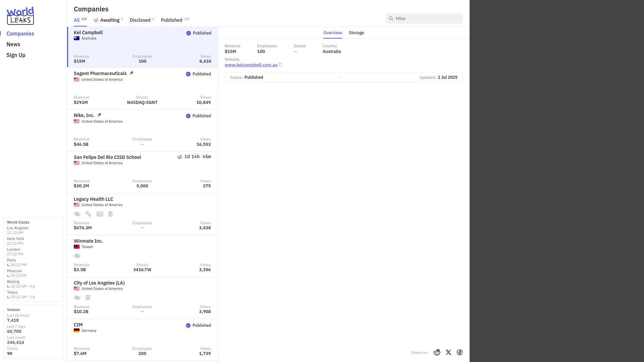Copy the kelcampbell website URL icon
Screen dimensions: 644x362
pos(280,65)
